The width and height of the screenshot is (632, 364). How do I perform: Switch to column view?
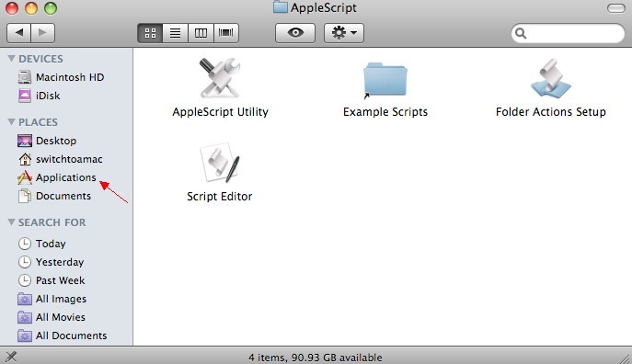coord(201,32)
